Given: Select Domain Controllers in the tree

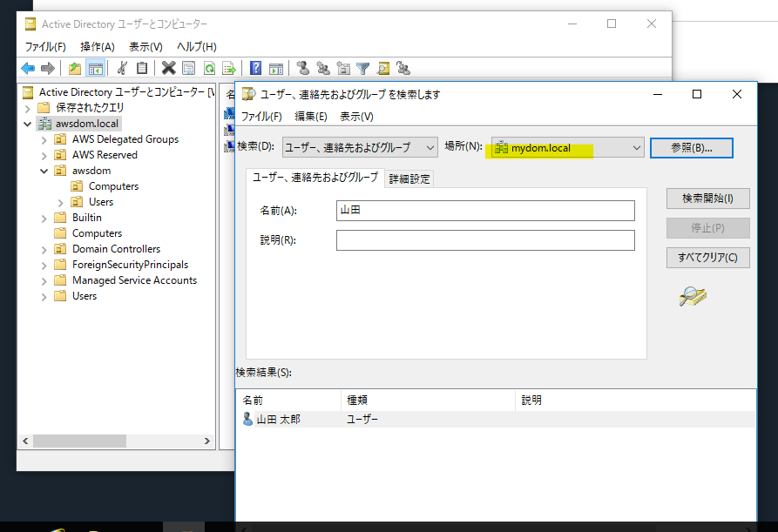Looking at the screenshot, I should point(116,249).
